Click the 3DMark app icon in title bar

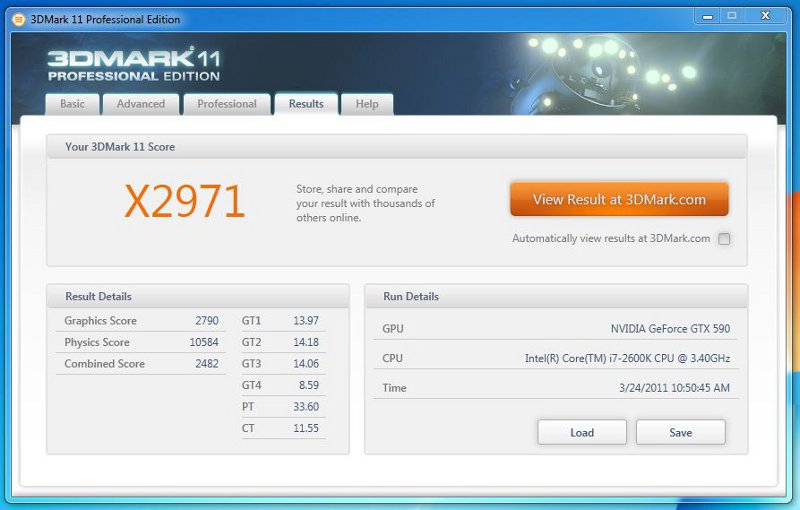(18, 20)
